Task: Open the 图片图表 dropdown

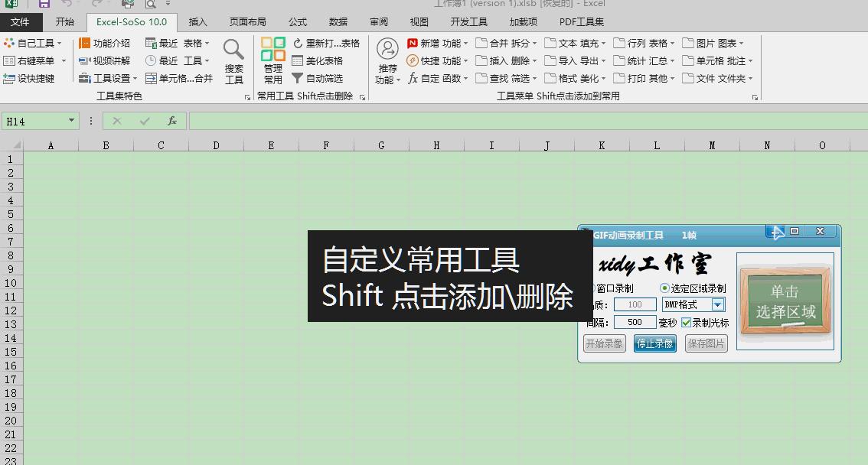Action: point(712,43)
